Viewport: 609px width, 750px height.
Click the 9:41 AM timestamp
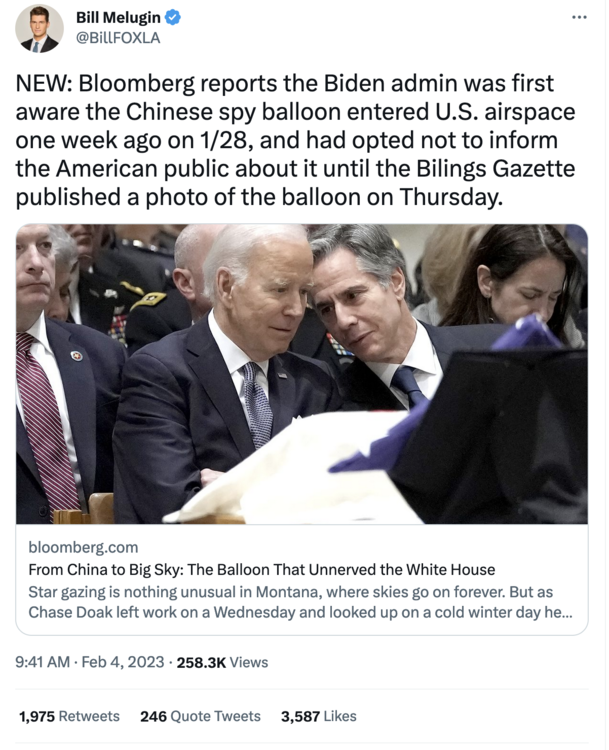(x=43, y=662)
